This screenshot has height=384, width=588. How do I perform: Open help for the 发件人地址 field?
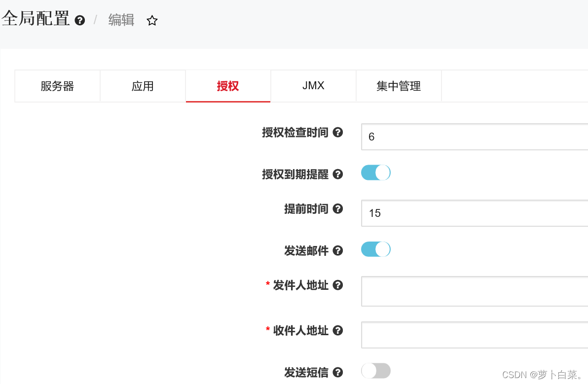click(x=338, y=285)
